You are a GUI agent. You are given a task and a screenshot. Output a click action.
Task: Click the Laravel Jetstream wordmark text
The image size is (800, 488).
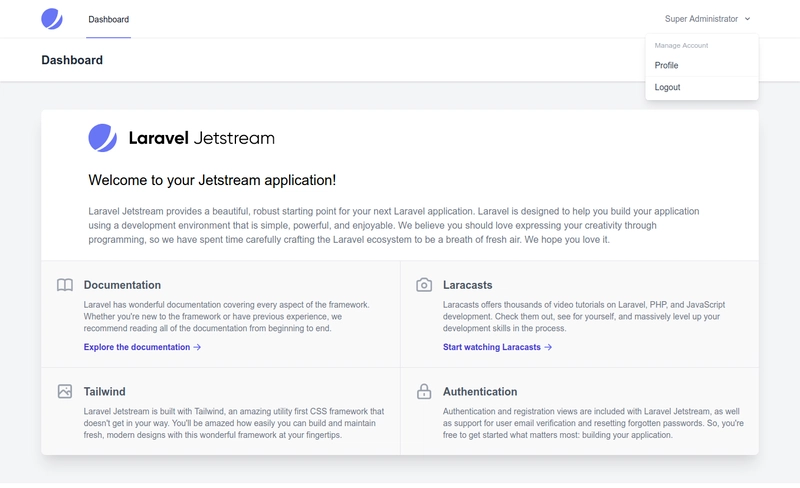(x=201, y=138)
